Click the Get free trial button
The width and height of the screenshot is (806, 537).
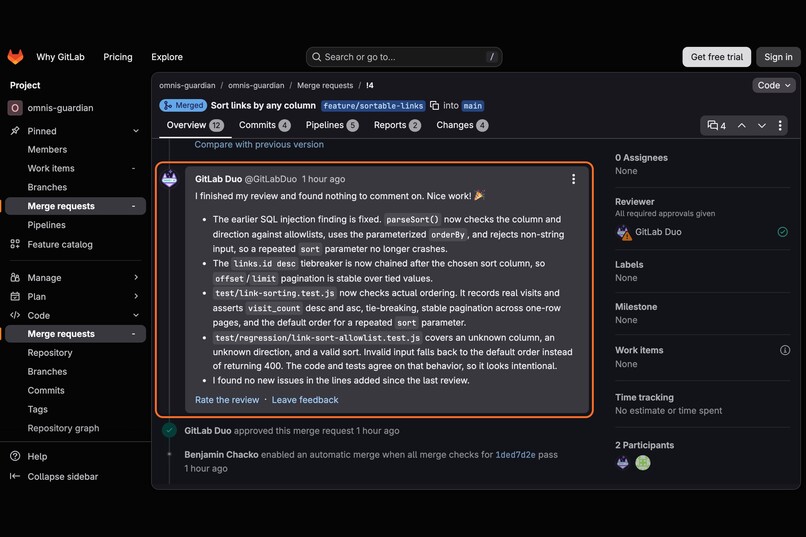[717, 57]
